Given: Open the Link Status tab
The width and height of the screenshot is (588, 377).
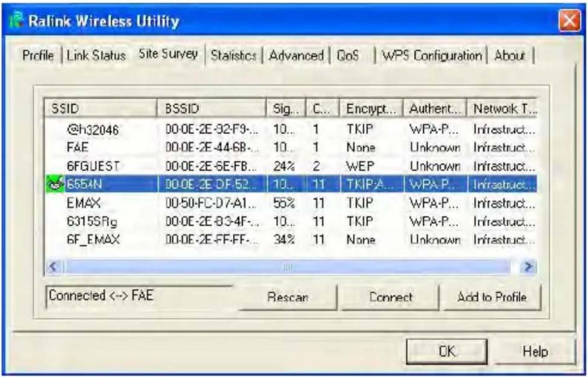Looking at the screenshot, I should pyautogui.click(x=96, y=56).
